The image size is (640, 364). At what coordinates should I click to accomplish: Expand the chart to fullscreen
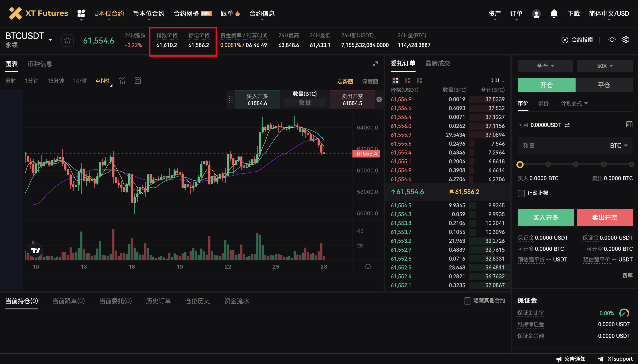point(375,64)
